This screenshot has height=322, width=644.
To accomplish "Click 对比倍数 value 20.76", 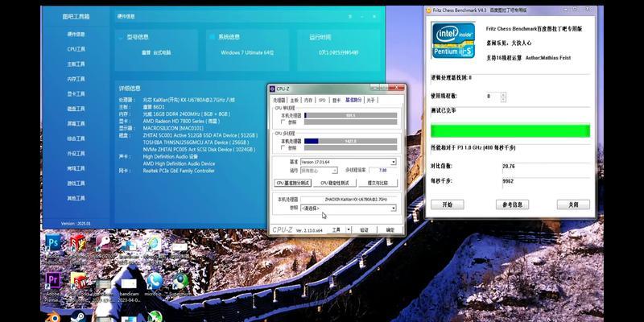I will [x=509, y=167].
